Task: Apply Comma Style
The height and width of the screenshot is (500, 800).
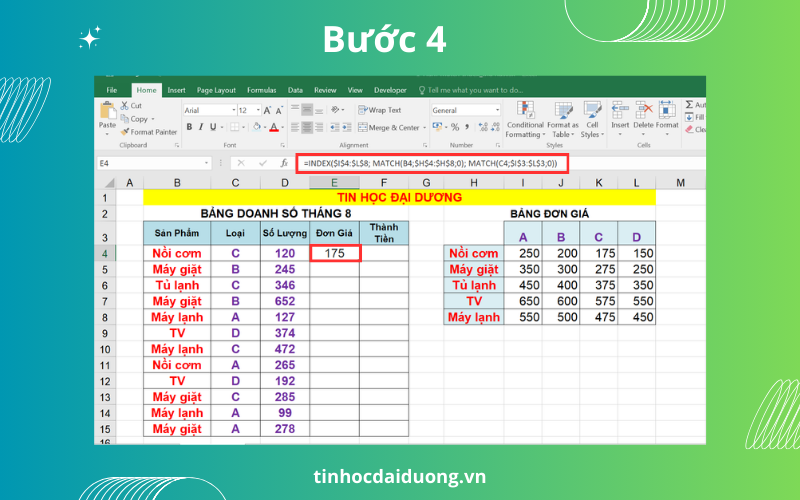Action: [466, 127]
